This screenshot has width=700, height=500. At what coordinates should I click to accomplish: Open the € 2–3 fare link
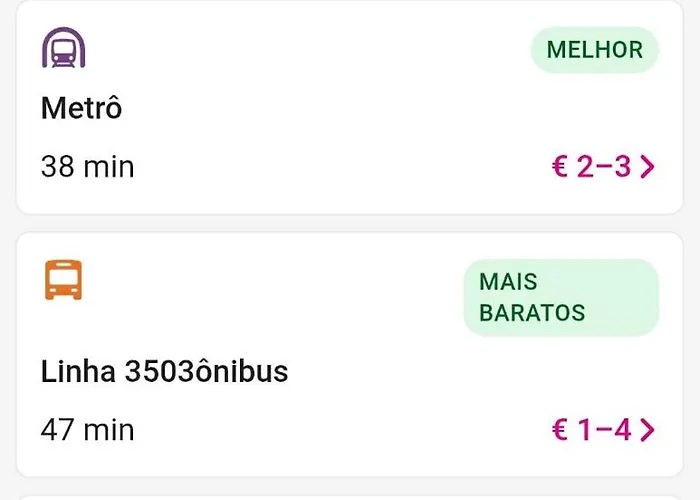592,167
